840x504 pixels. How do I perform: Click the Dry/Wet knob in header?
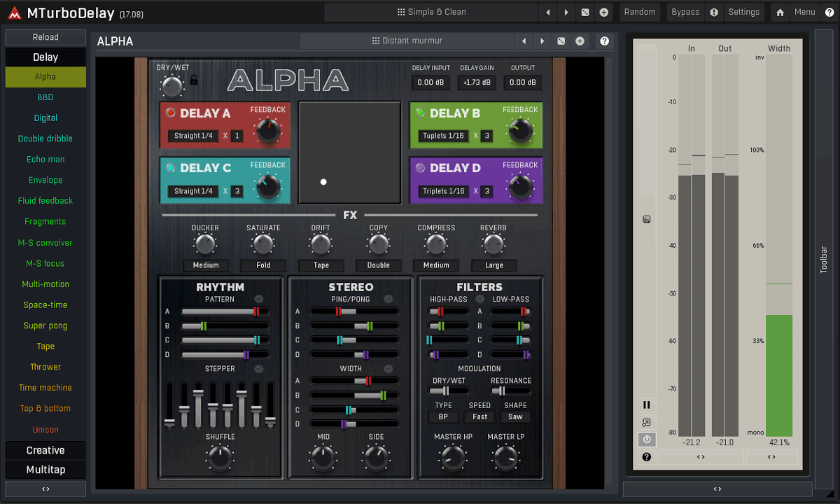click(x=171, y=86)
